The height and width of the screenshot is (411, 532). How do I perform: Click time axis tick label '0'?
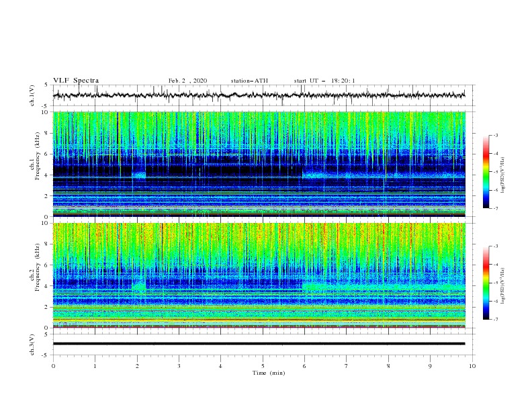pyautogui.click(x=53, y=366)
